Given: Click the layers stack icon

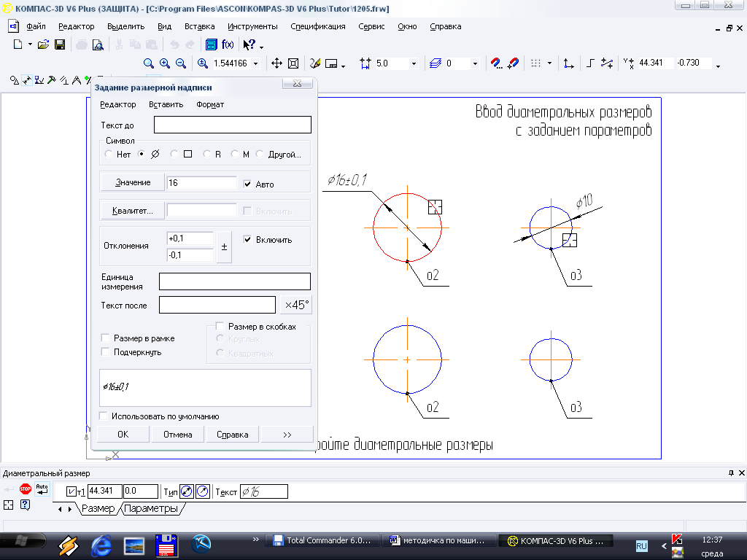Looking at the screenshot, I should (x=436, y=63).
